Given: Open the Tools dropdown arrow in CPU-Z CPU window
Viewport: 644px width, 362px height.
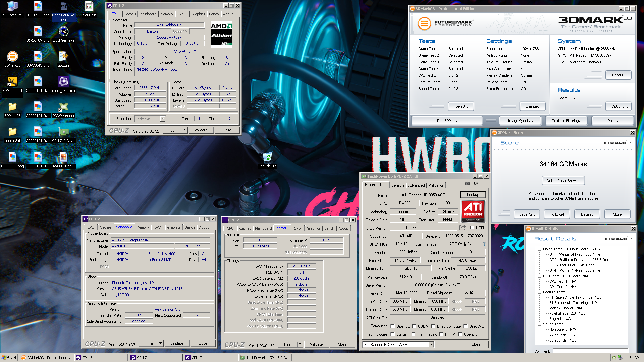Looking at the screenshot, I should [184, 130].
